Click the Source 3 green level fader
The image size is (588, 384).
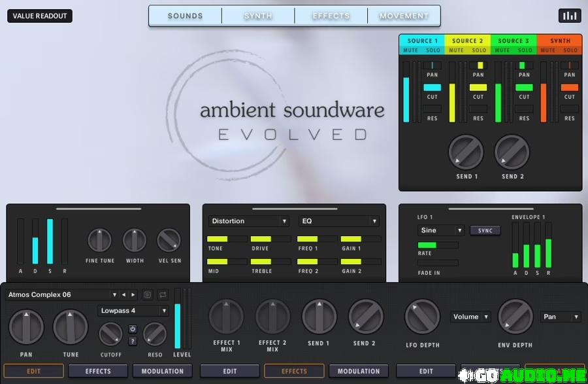498,101
